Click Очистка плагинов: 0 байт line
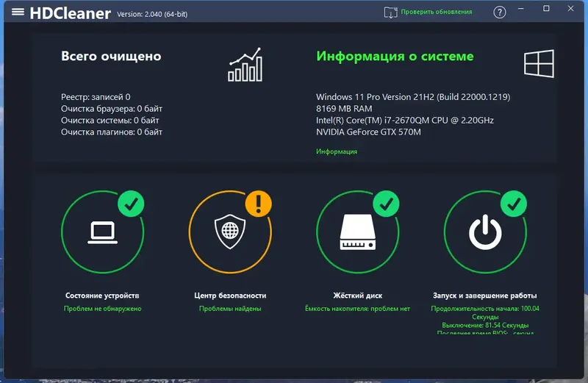 (112, 132)
